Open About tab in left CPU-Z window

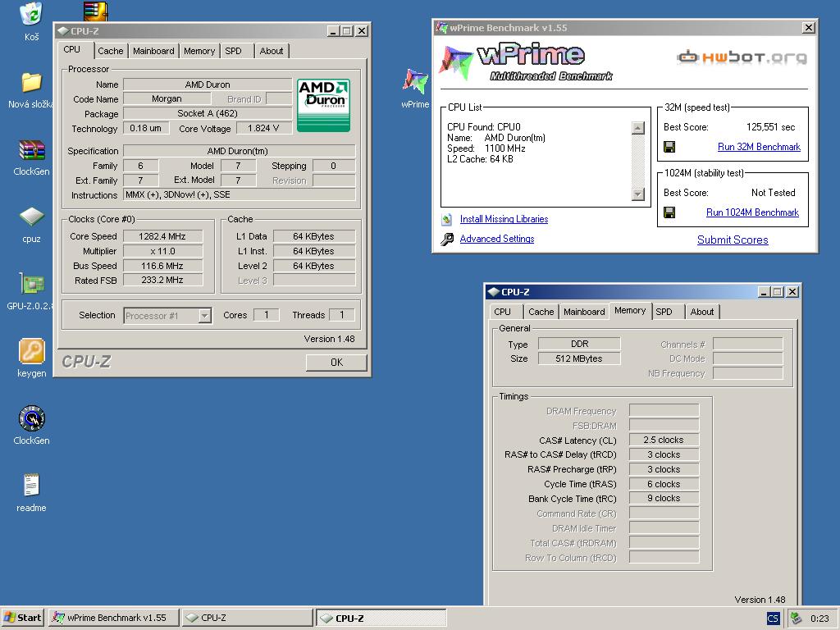[271, 51]
